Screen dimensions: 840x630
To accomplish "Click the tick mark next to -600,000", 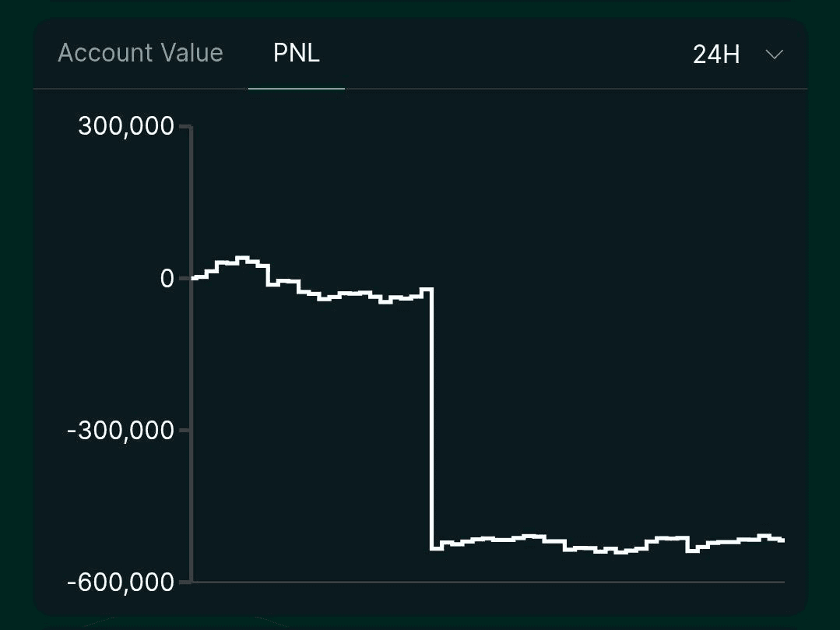I will pyautogui.click(x=185, y=582).
